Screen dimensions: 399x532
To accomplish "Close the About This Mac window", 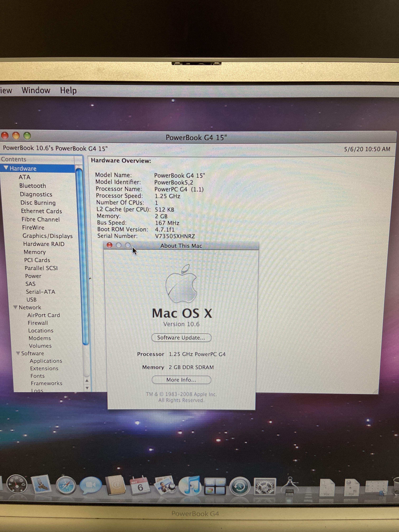I will (x=109, y=245).
